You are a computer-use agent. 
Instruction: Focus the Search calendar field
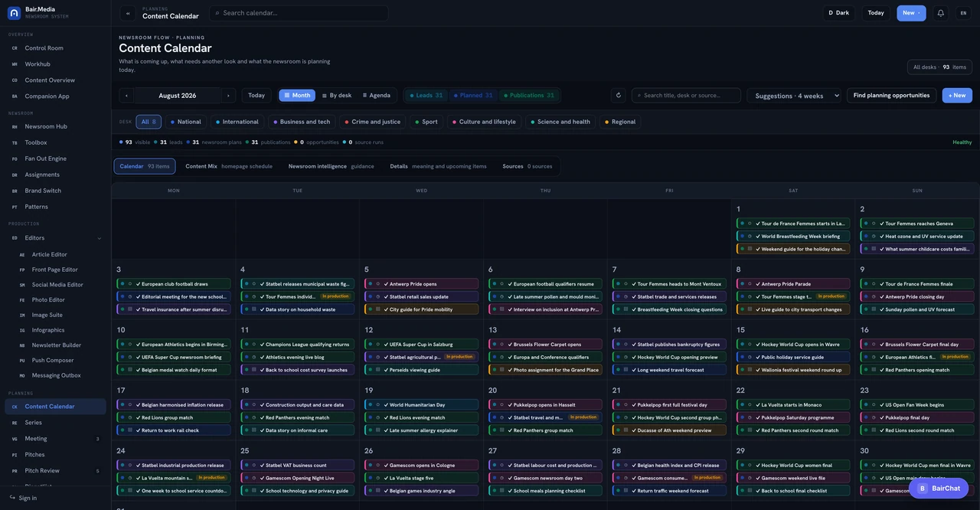coord(299,13)
